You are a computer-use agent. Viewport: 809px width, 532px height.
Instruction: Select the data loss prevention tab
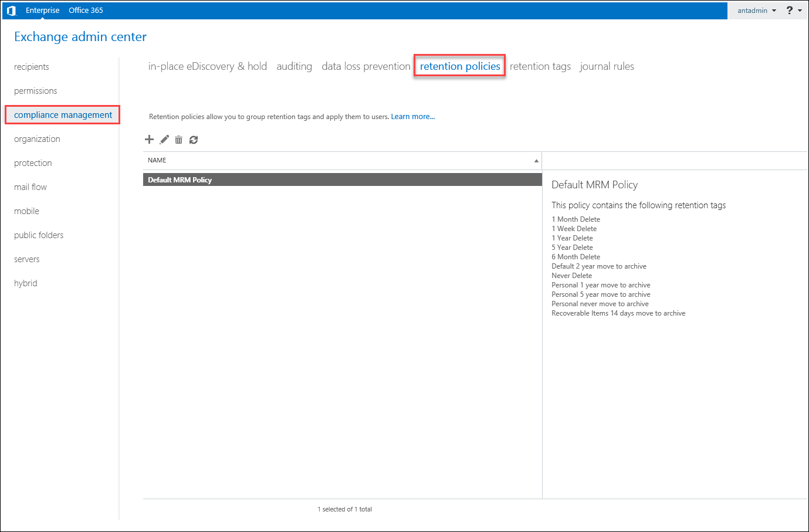[365, 66]
